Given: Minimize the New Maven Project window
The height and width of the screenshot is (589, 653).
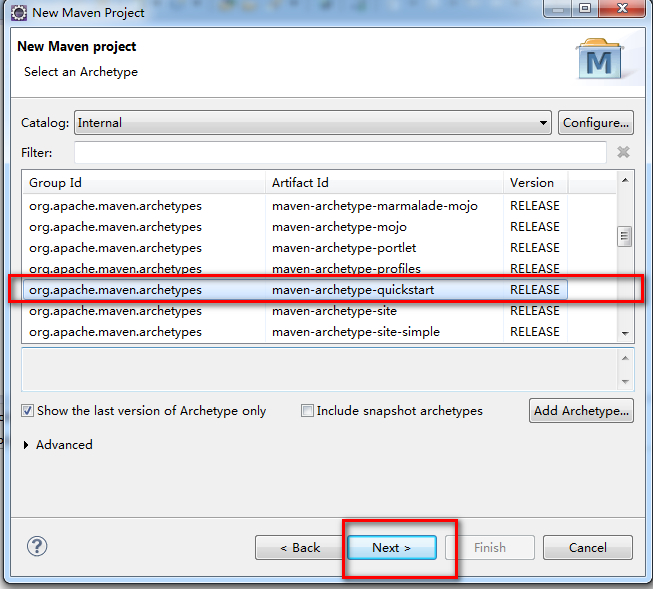Looking at the screenshot, I should tap(558, 8).
